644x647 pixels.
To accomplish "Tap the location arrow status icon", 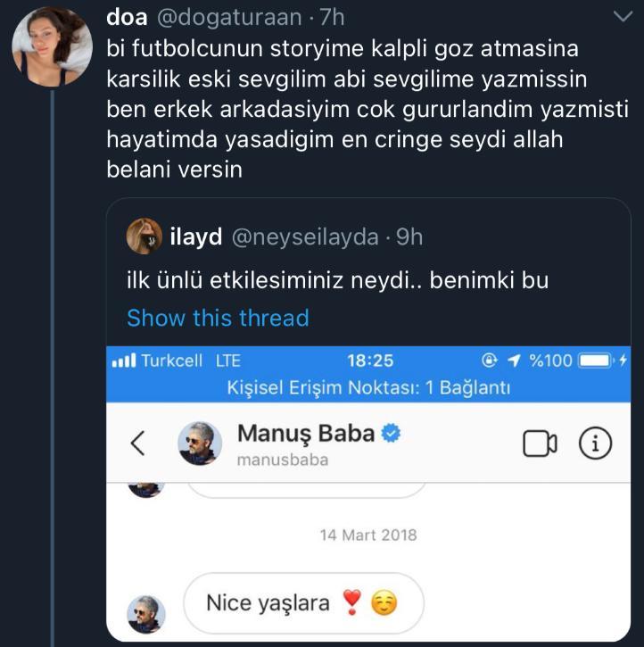I will (512, 361).
